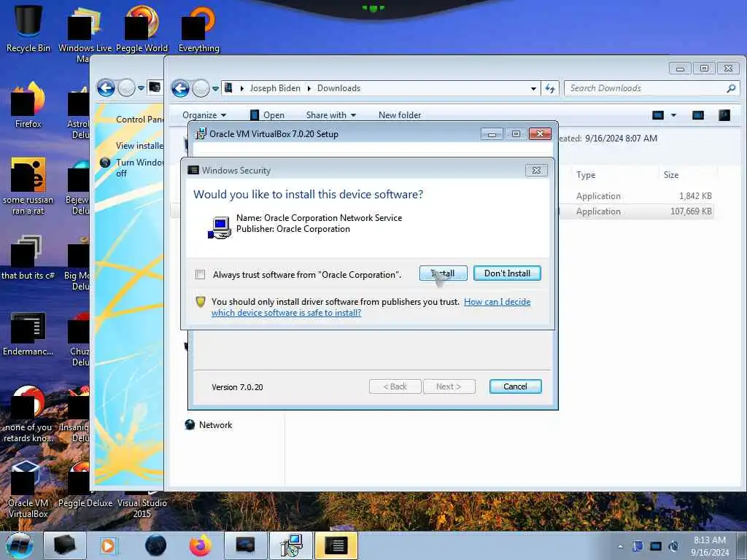747x560 pixels.
Task: Click the highlighted taskbar window button
Action: 336,545
